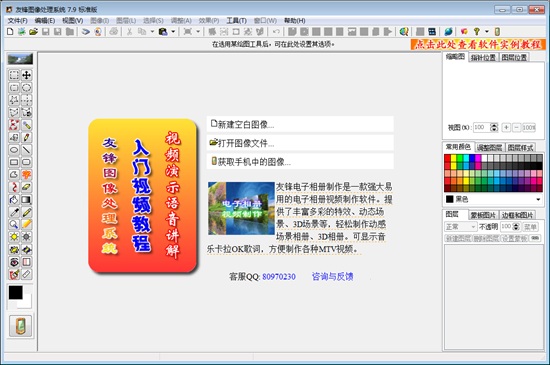
Task: Click the blue globe web toolbar icon
Action: coord(448,32)
